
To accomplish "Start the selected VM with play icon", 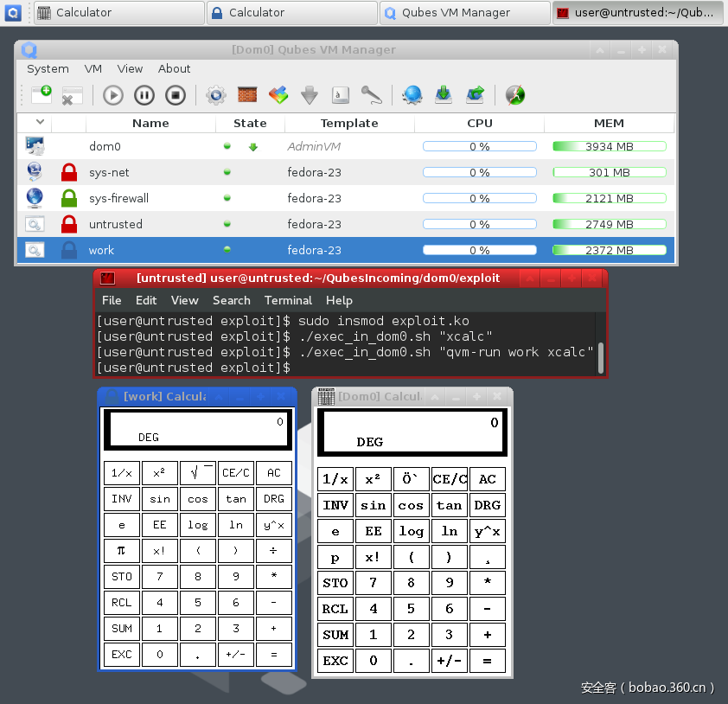I will [x=113, y=95].
